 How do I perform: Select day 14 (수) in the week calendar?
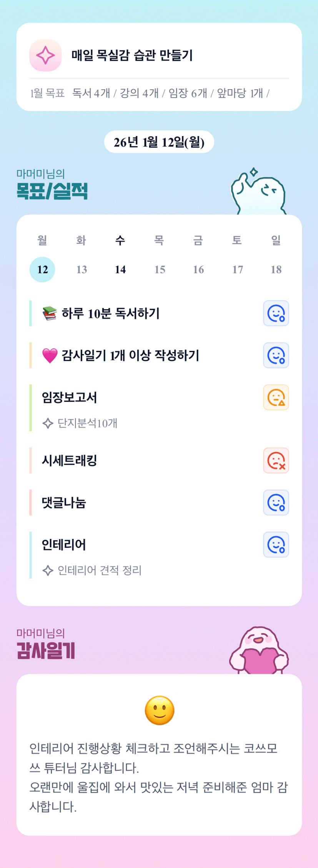point(120,269)
